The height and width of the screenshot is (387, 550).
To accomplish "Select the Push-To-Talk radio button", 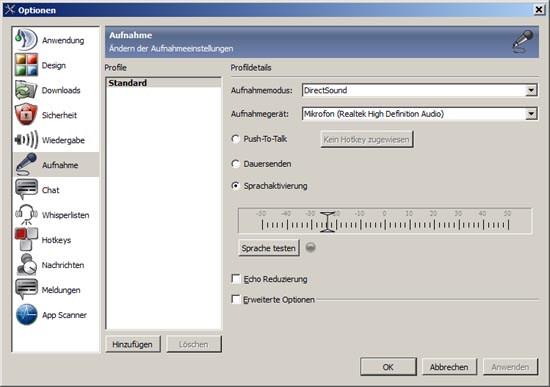I will click(236, 139).
